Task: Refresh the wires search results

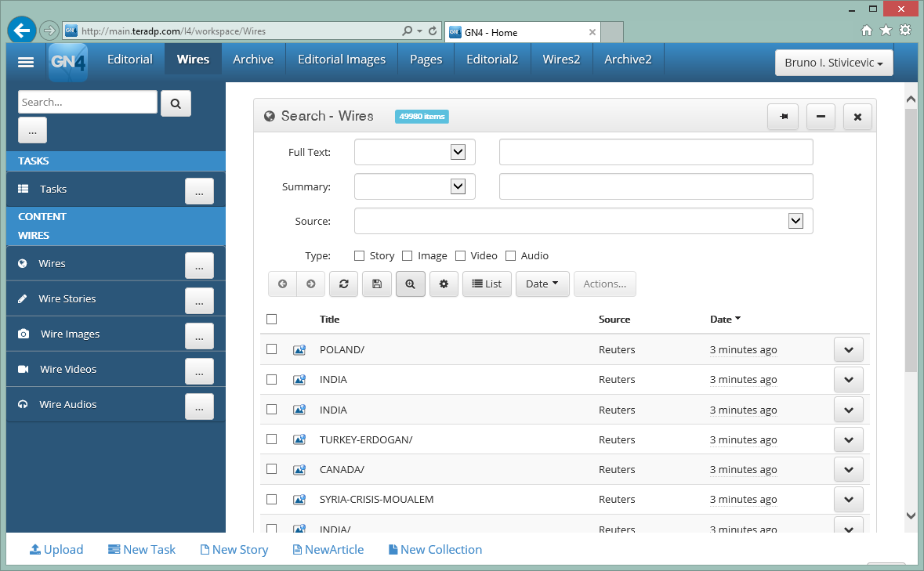Action: point(343,284)
